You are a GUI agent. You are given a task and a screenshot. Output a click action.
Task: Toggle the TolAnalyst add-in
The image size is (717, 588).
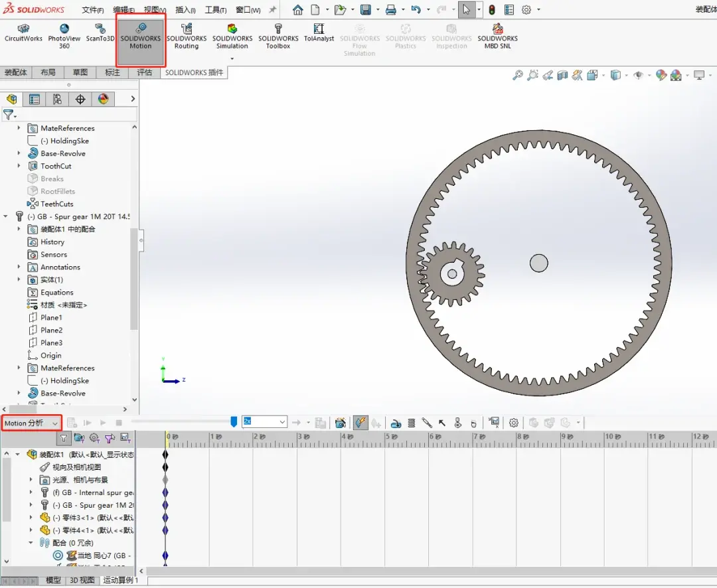[x=319, y=33]
